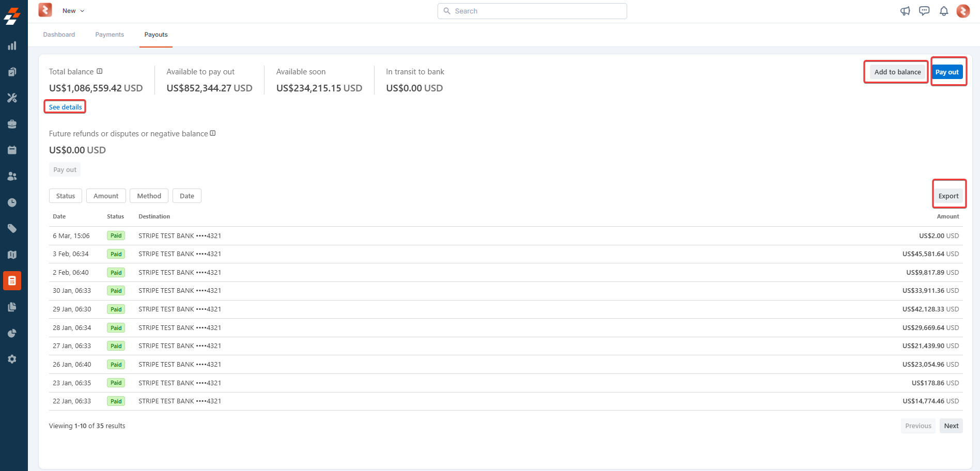This screenshot has height=471, width=980.
Task: Open the clock time tracking sidebar icon
Action: (x=12, y=202)
